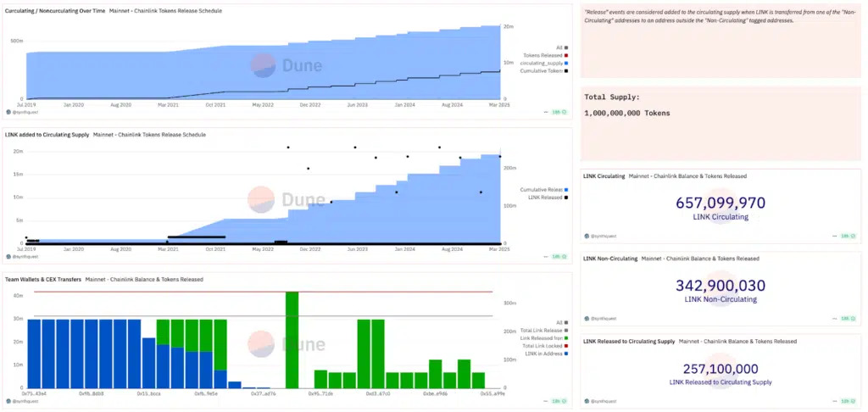The width and height of the screenshot is (868, 412).
Task: Open more-options menu on LINK added to Circulating Supply chart
Action: click(x=545, y=257)
